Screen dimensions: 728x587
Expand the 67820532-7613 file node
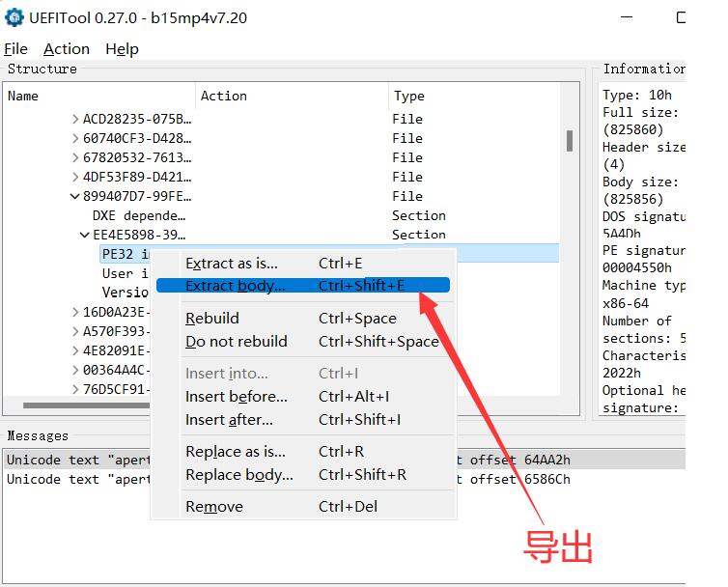click(75, 158)
